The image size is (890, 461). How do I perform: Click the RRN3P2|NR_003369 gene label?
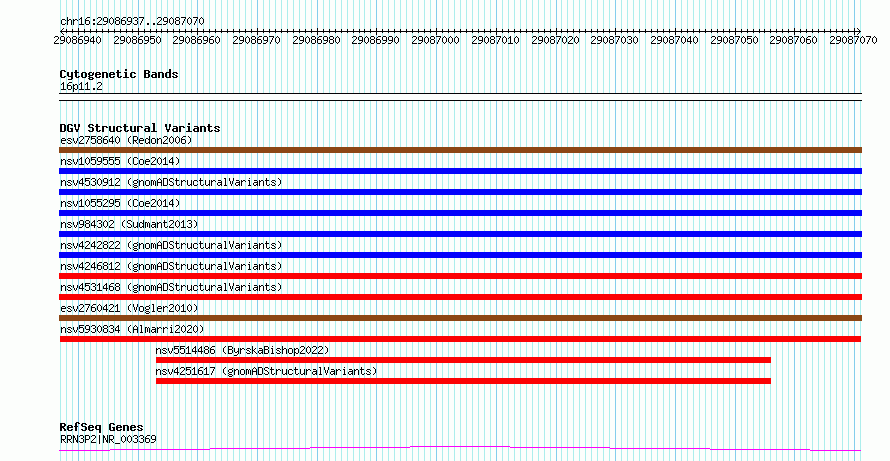[108, 439]
